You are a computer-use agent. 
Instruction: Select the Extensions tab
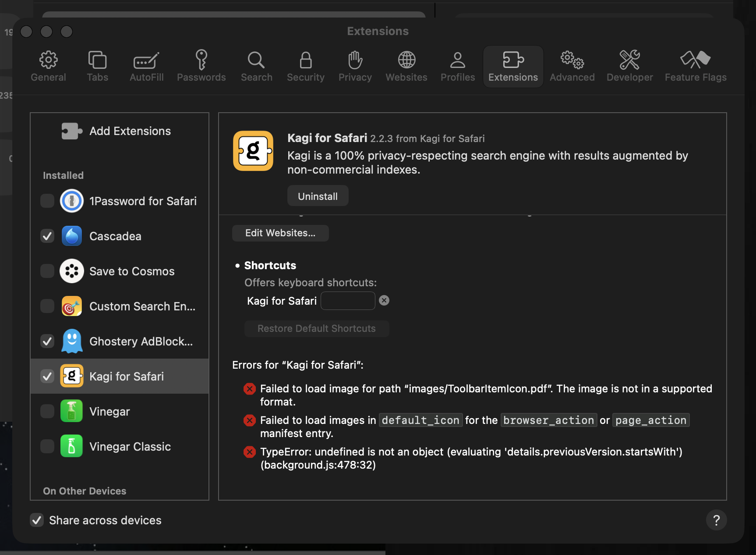pyautogui.click(x=513, y=66)
